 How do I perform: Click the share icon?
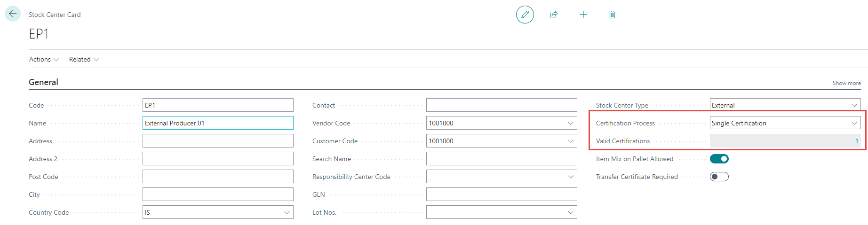coord(554,15)
